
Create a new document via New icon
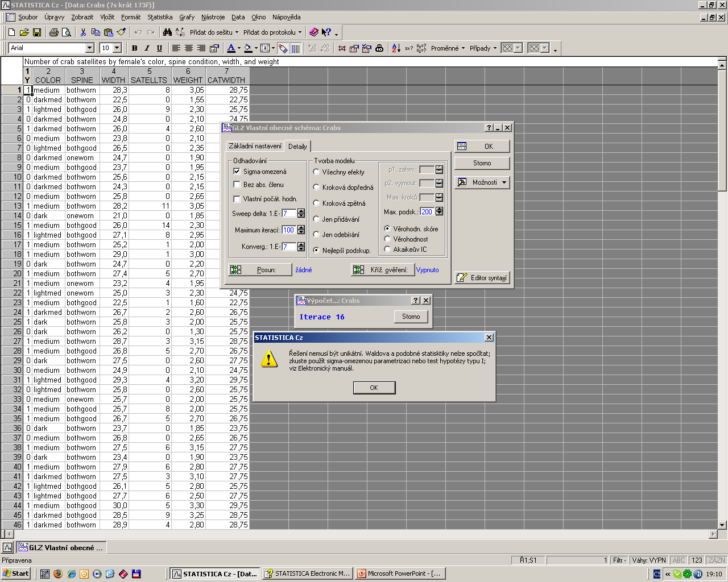point(11,32)
